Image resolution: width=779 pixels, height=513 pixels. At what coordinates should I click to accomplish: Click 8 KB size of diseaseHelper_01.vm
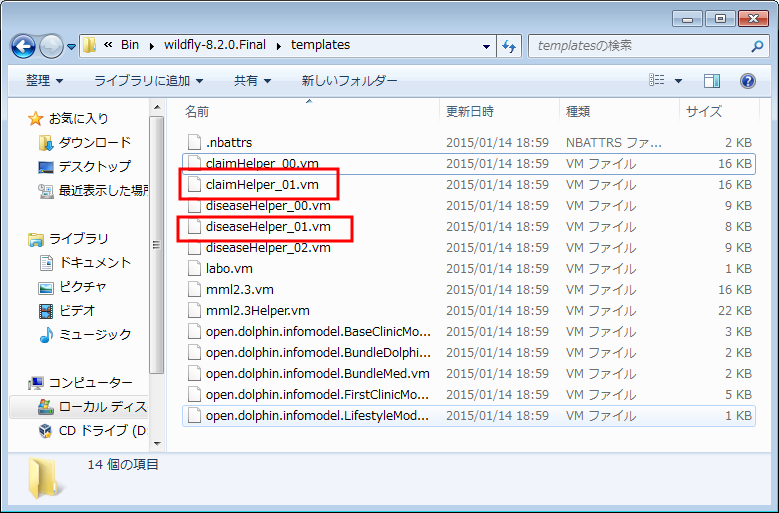pyautogui.click(x=738, y=226)
